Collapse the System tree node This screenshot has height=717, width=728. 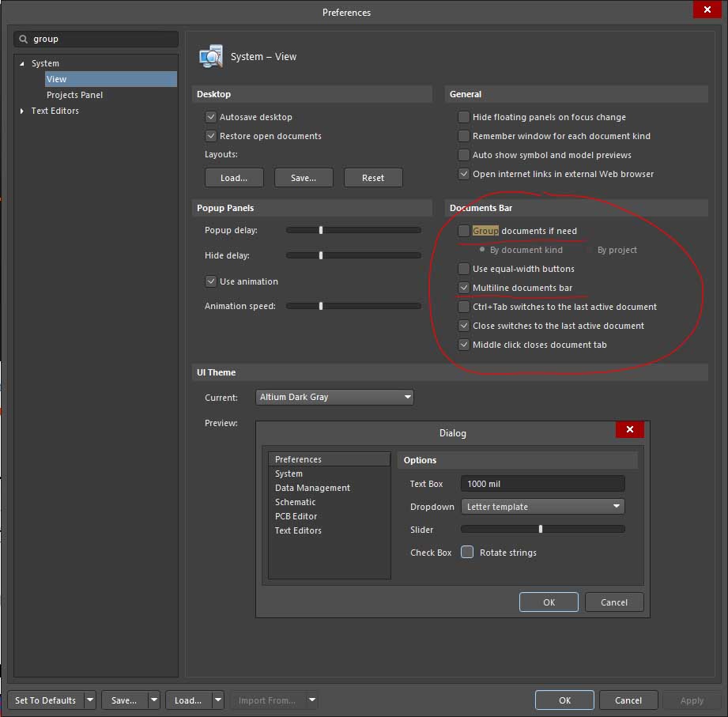[22, 63]
